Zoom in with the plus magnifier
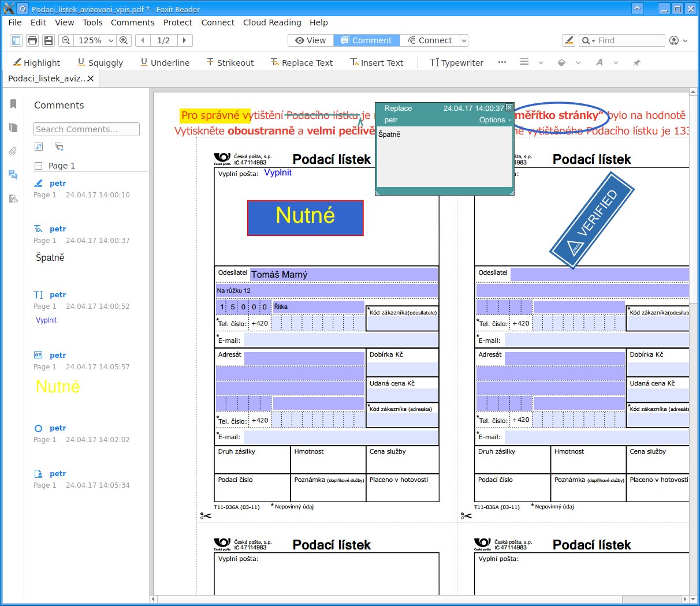Image resolution: width=700 pixels, height=606 pixels. coord(124,40)
